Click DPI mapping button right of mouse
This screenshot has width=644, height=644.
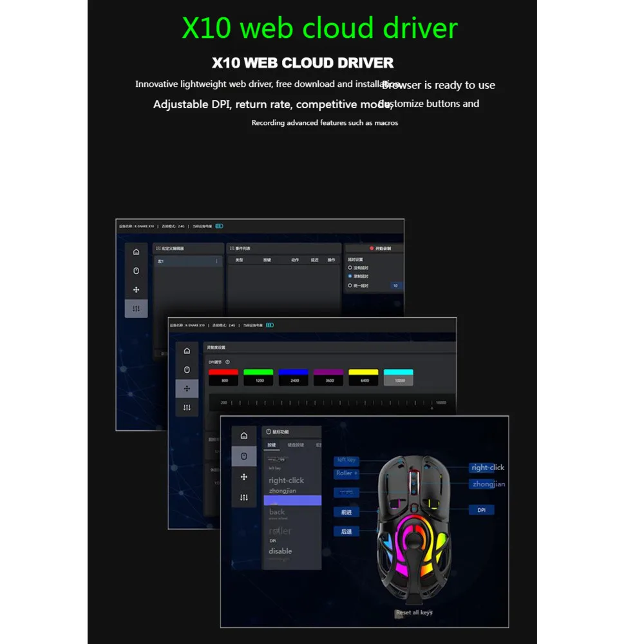481,510
